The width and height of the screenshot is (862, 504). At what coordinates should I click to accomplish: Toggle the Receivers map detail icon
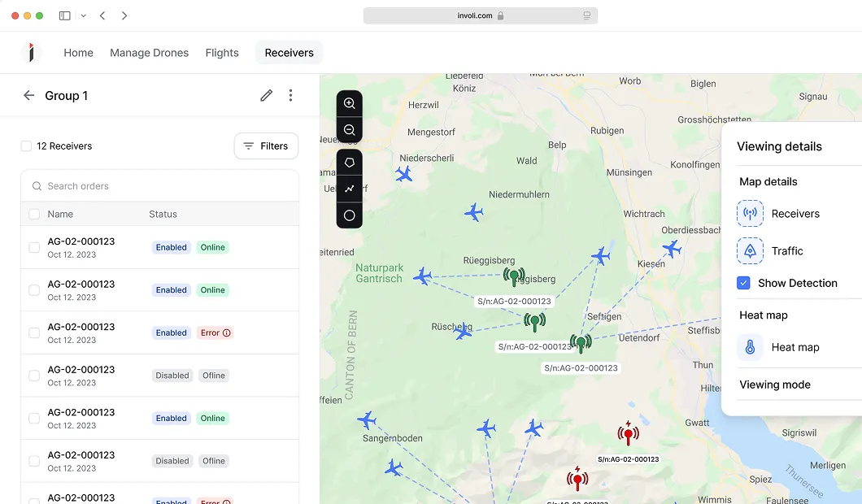click(749, 213)
